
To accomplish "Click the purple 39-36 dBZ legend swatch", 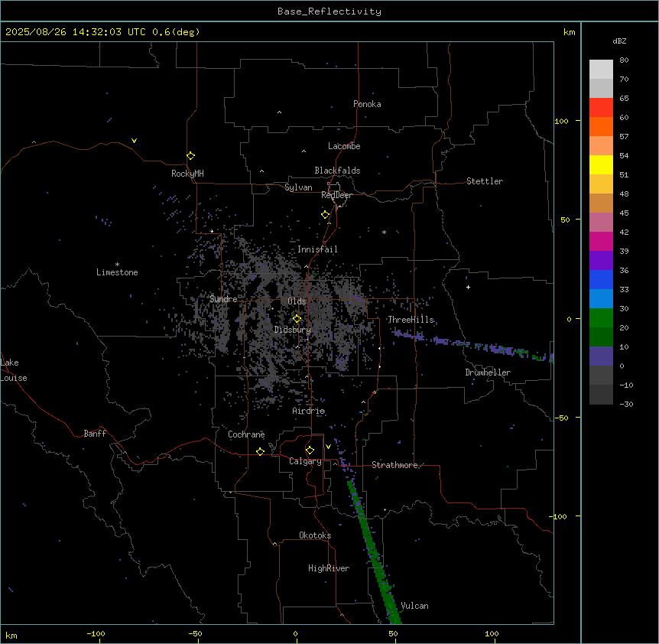I will pos(601,261).
